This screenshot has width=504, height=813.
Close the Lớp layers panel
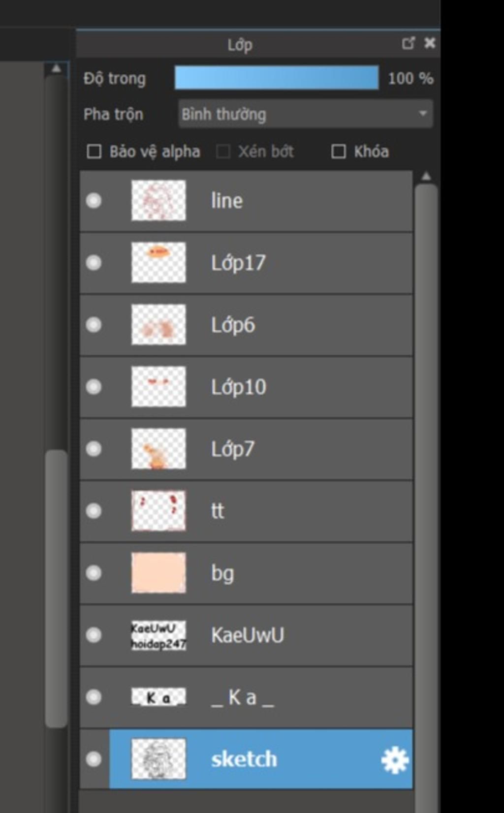(430, 43)
